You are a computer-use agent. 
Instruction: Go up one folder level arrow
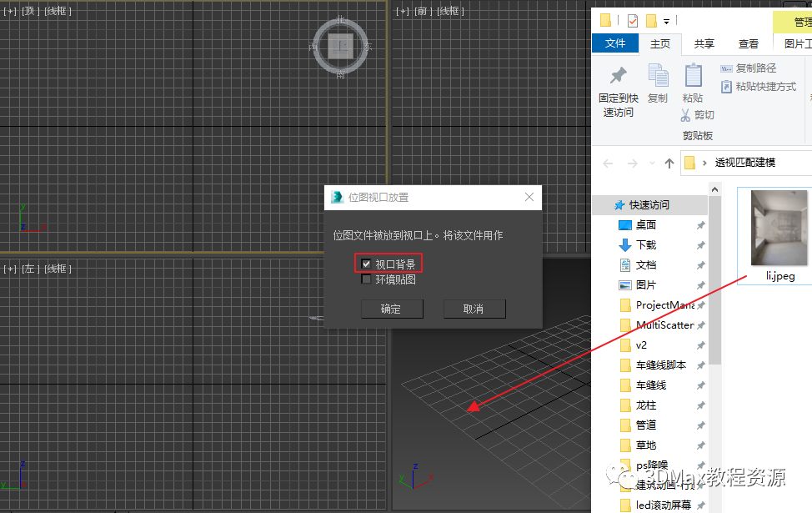(x=669, y=163)
